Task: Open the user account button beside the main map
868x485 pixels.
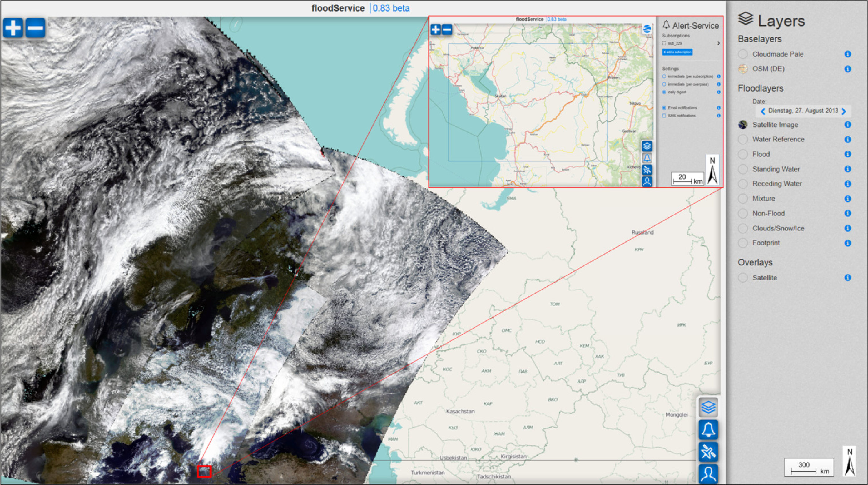Action: coord(708,474)
